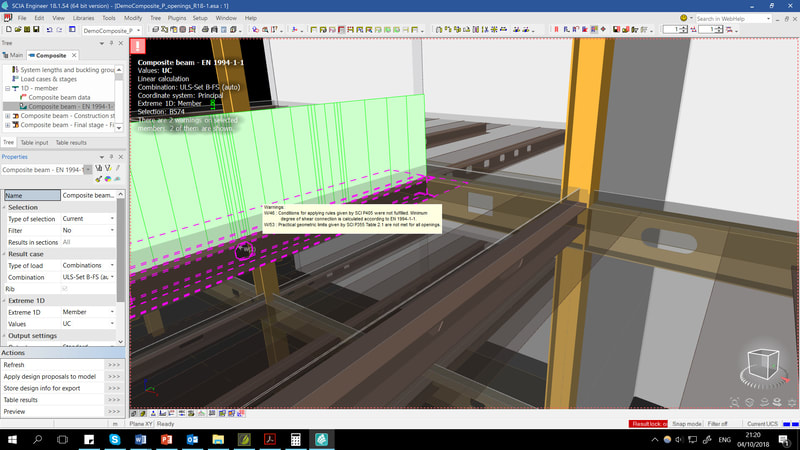Run Apply design proposals to model
The height and width of the screenshot is (450, 800).
coord(62,377)
